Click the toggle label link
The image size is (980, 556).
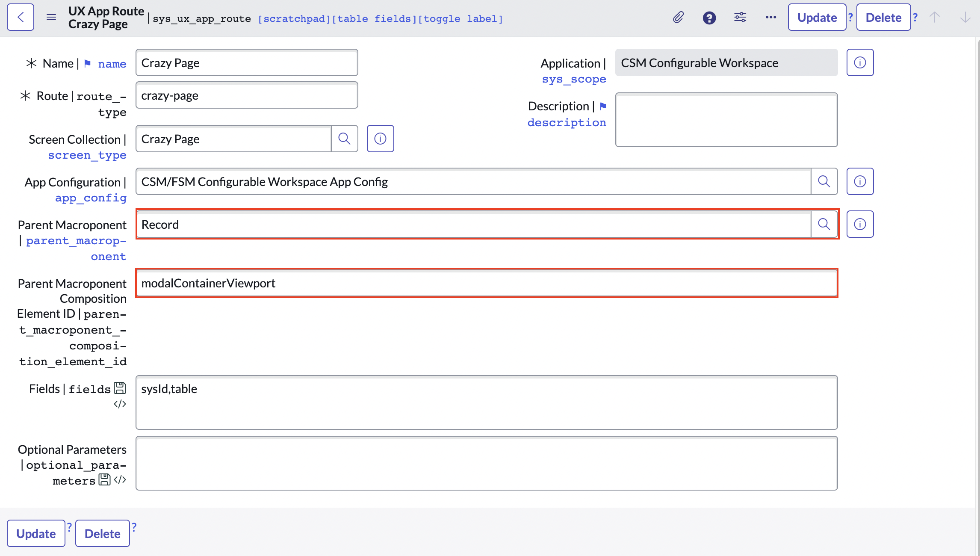click(460, 19)
